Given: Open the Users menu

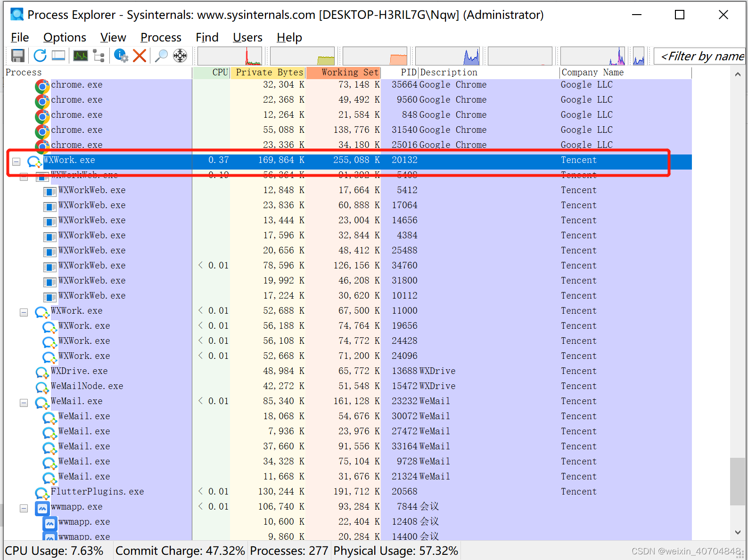Looking at the screenshot, I should [247, 37].
